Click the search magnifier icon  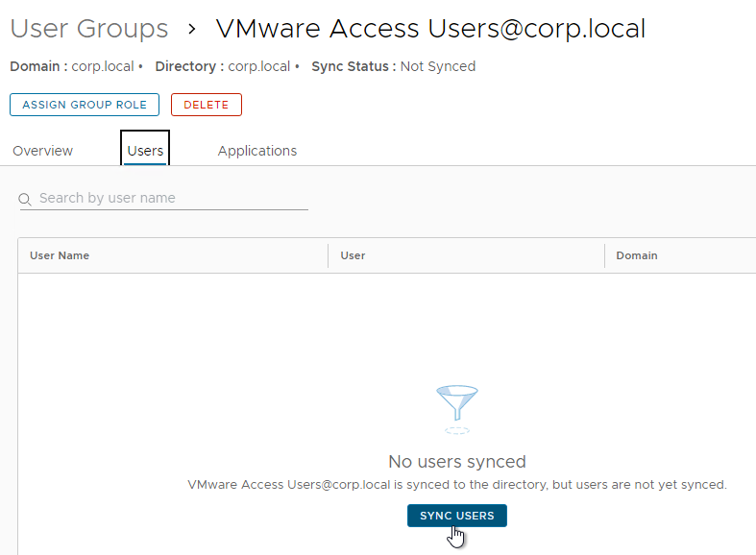tap(25, 199)
